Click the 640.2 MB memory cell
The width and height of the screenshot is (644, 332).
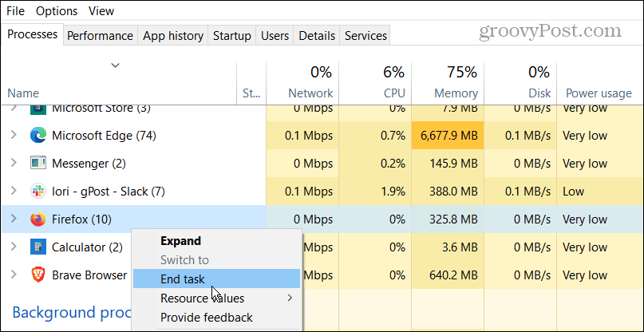point(448,275)
